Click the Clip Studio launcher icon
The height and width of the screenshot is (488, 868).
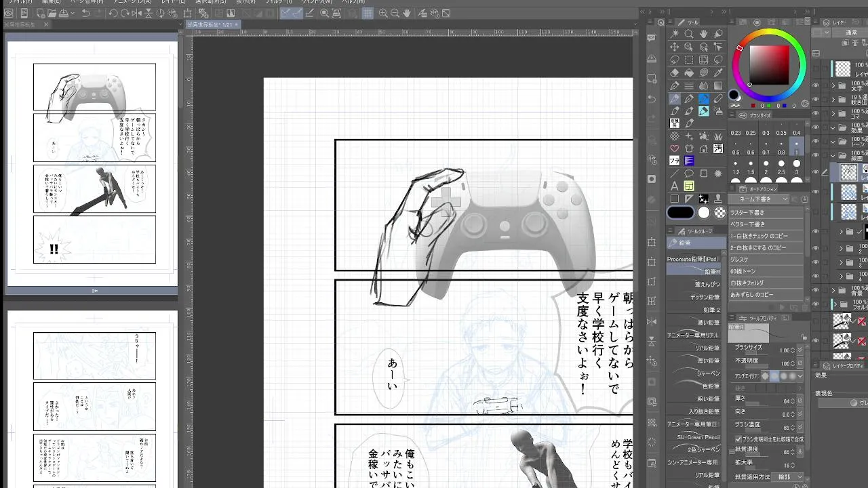click(9, 14)
